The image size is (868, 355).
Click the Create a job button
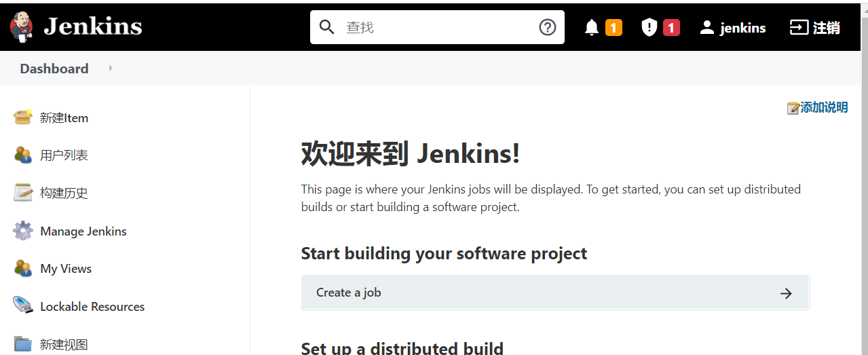555,293
